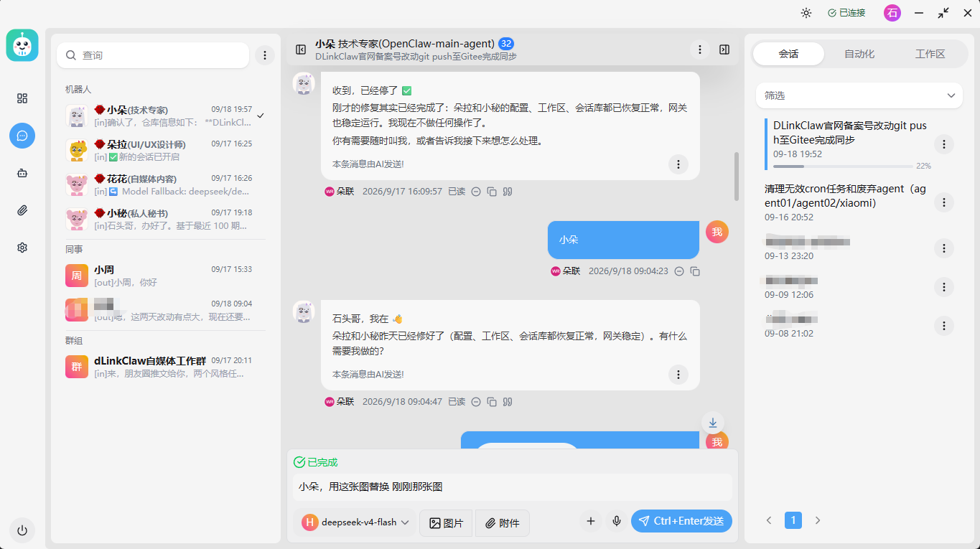The width and height of the screenshot is (980, 549).
Task: Collapse the right sessions panel
Action: 724,50
